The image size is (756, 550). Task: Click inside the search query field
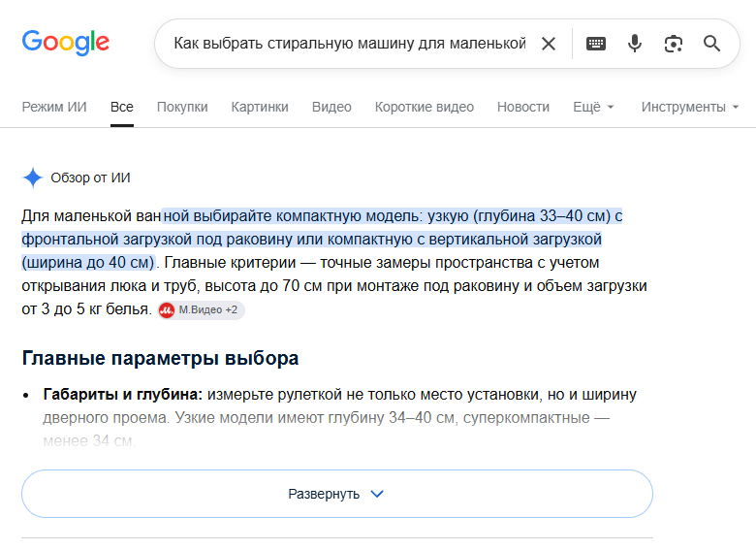tap(350, 44)
